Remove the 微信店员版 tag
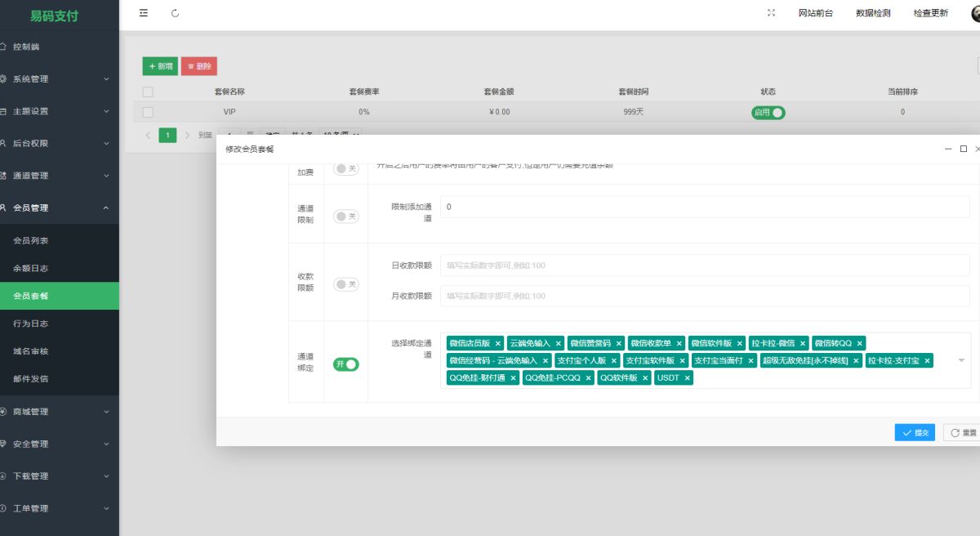This screenshot has height=536, width=980. pyautogui.click(x=497, y=343)
